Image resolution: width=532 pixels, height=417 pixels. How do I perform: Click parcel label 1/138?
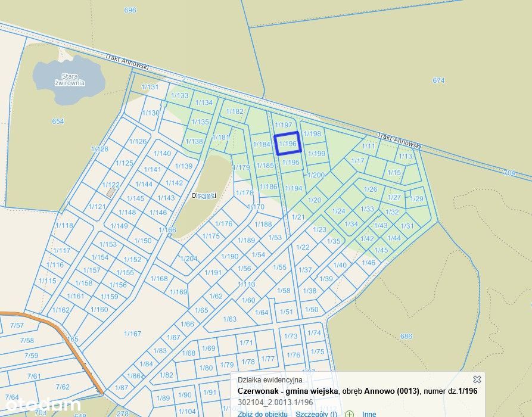[x=194, y=141]
